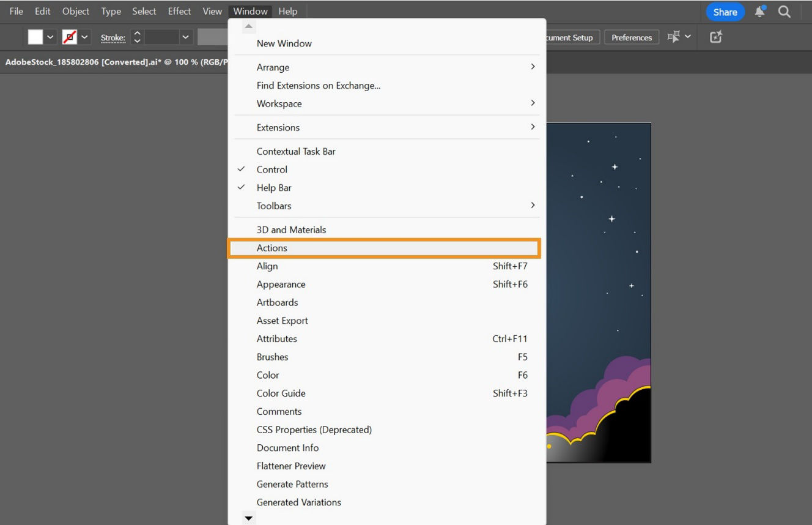Screen dimensions: 812x525
Task: Click the Fill color box in the control bar
Action: 34,37
